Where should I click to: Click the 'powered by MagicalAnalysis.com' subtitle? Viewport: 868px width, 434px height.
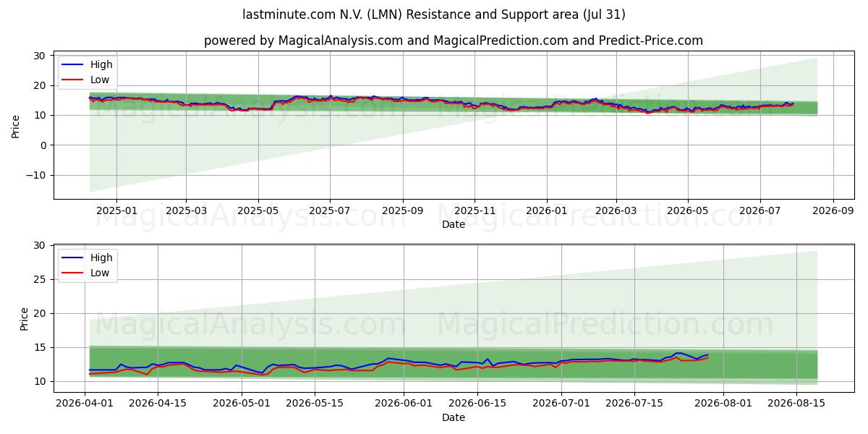pyautogui.click(x=454, y=41)
